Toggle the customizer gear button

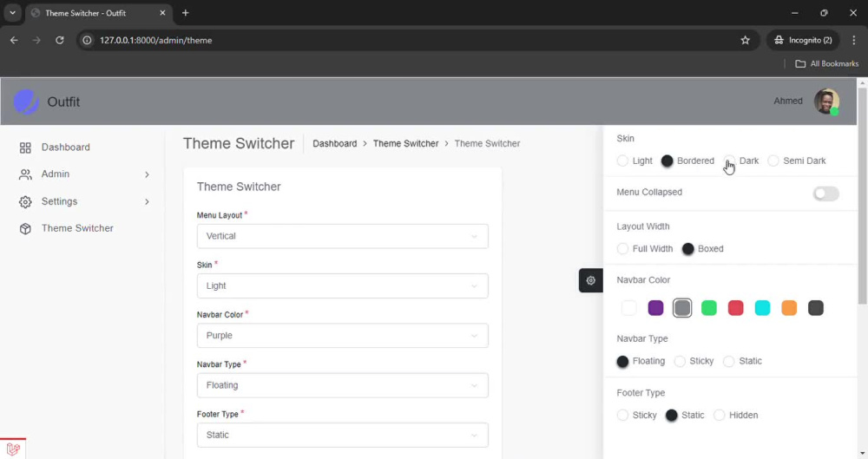(590, 281)
